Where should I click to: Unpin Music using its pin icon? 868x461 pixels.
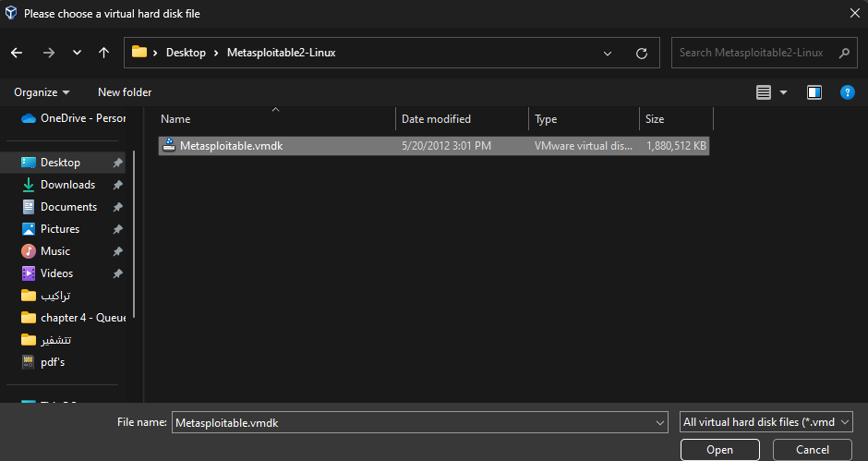[x=117, y=251]
